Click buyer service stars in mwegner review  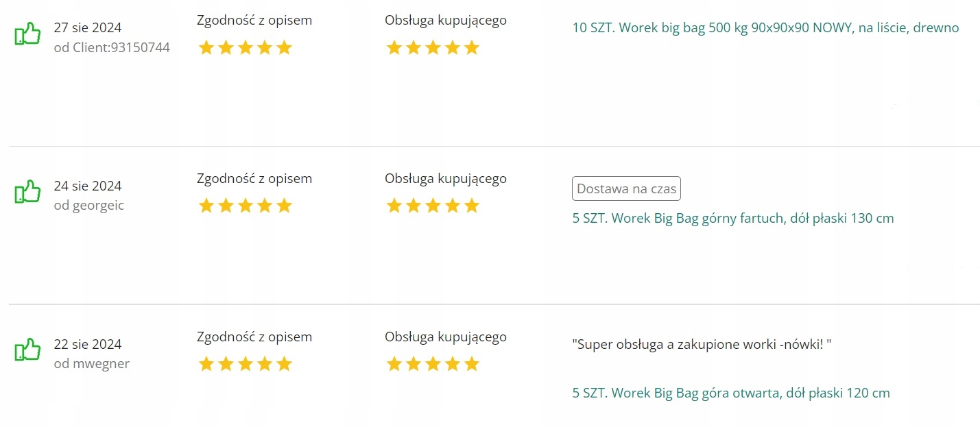pyautogui.click(x=433, y=365)
